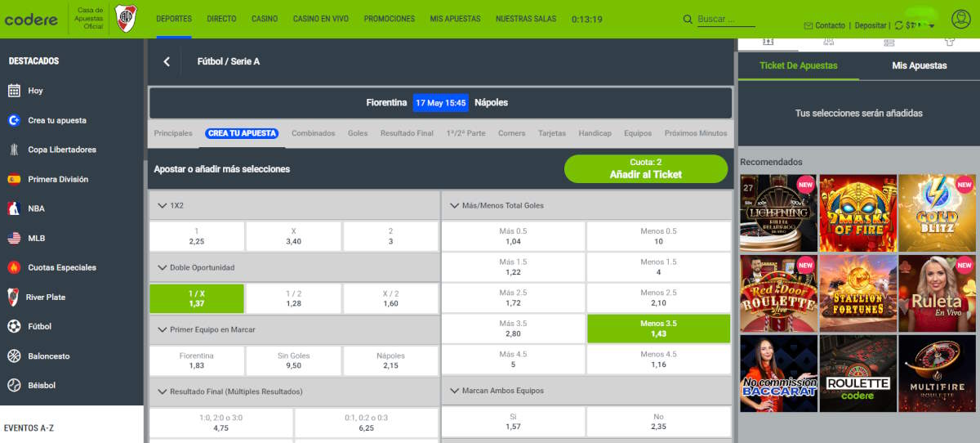Open the account balance dropdown arrow
Viewport: 980px width, 443px height.
coord(932,27)
